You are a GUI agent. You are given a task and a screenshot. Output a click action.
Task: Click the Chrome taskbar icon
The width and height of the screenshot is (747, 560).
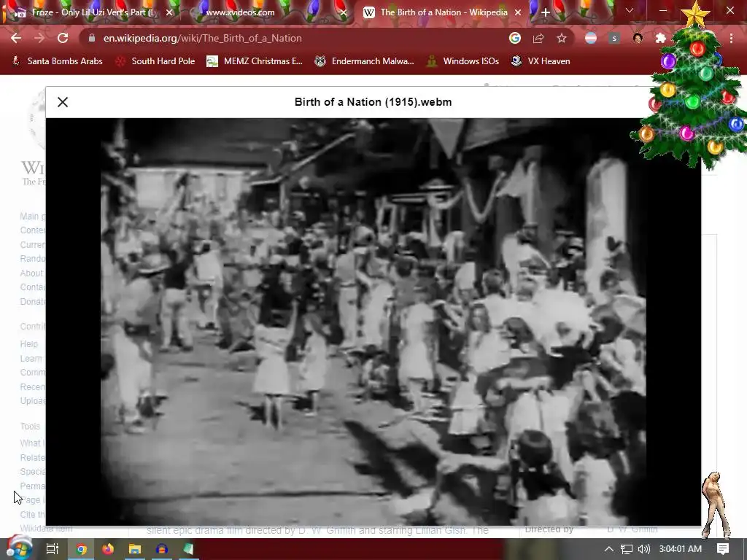point(82,549)
